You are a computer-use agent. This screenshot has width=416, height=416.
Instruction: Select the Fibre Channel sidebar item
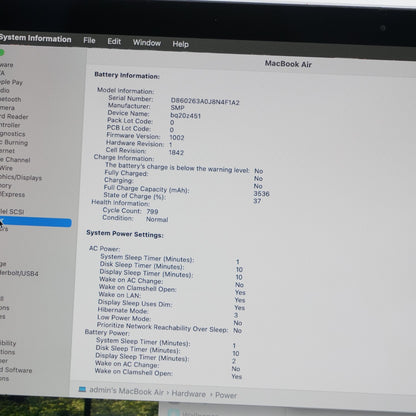tap(15, 160)
